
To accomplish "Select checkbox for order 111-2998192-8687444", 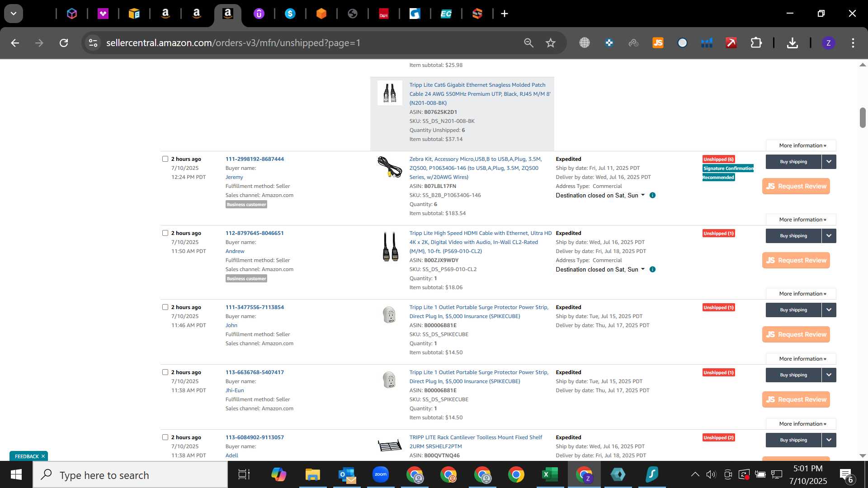I will pyautogui.click(x=165, y=159).
